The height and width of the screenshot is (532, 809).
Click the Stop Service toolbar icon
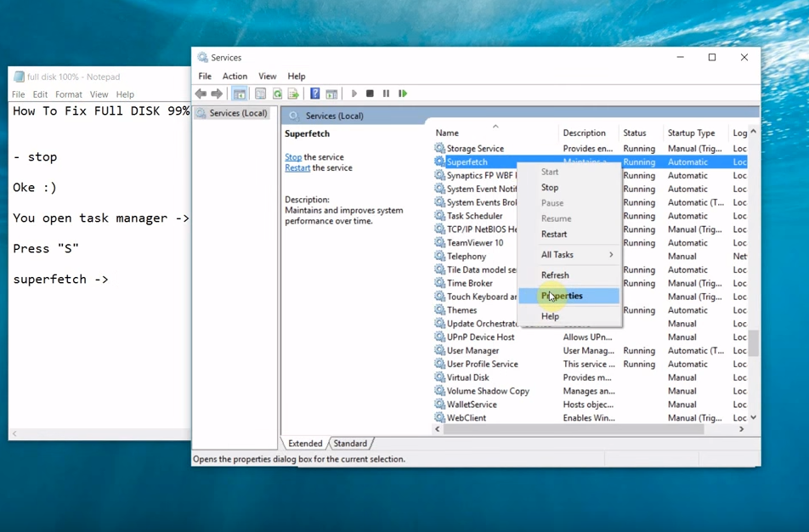click(x=370, y=93)
